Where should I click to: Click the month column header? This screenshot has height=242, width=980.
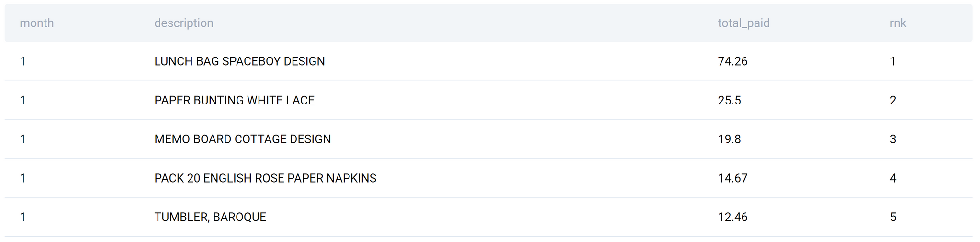[x=37, y=23]
